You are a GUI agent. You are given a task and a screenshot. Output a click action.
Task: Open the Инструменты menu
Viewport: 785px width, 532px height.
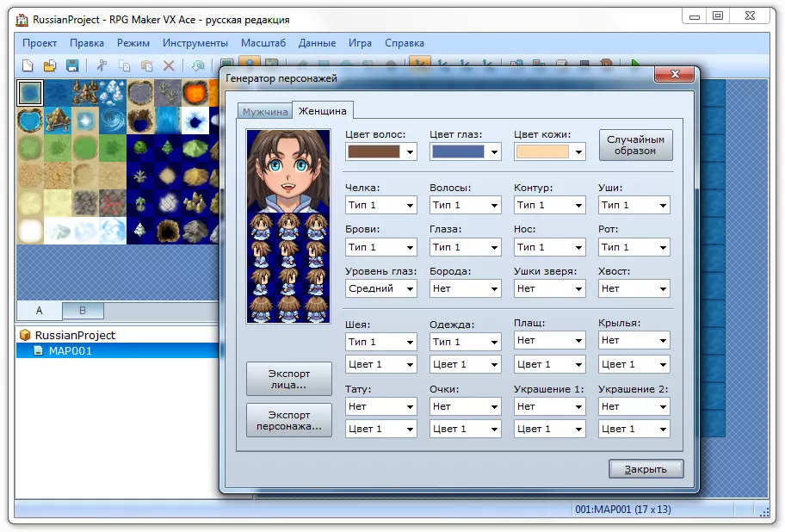(x=195, y=43)
